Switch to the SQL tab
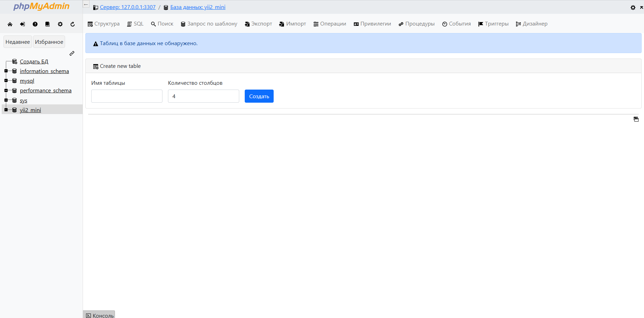The width and height of the screenshot is (644, 318). pos(135,24)
